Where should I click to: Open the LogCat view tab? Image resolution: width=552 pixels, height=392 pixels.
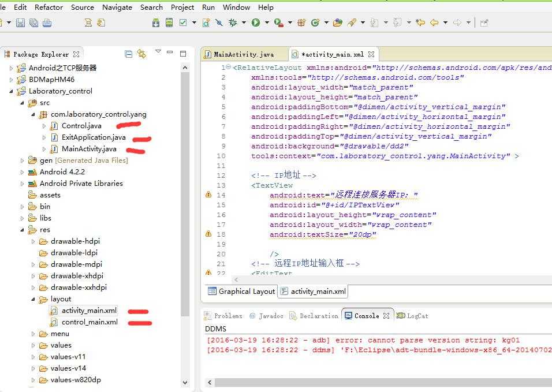pos(413,316)
